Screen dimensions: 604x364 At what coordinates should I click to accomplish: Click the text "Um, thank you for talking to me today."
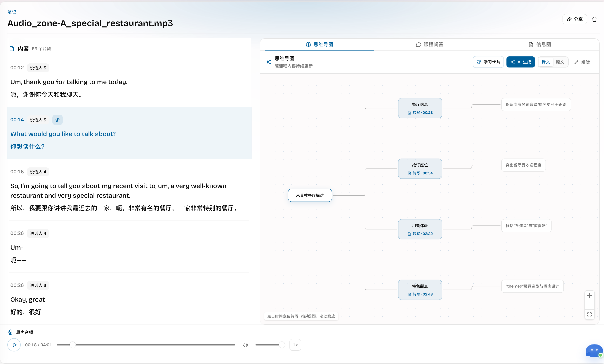[69, 82]
